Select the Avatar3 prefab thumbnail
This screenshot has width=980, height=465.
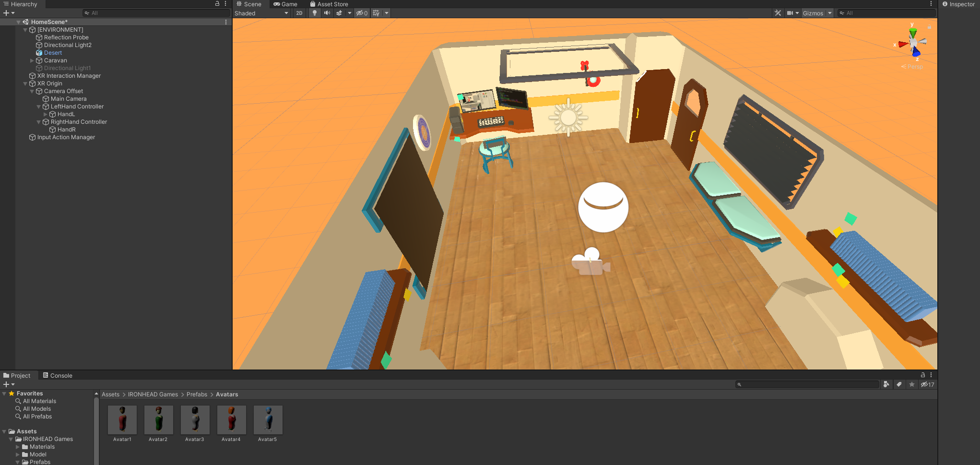pyautogui.click(x=195, y=419)
